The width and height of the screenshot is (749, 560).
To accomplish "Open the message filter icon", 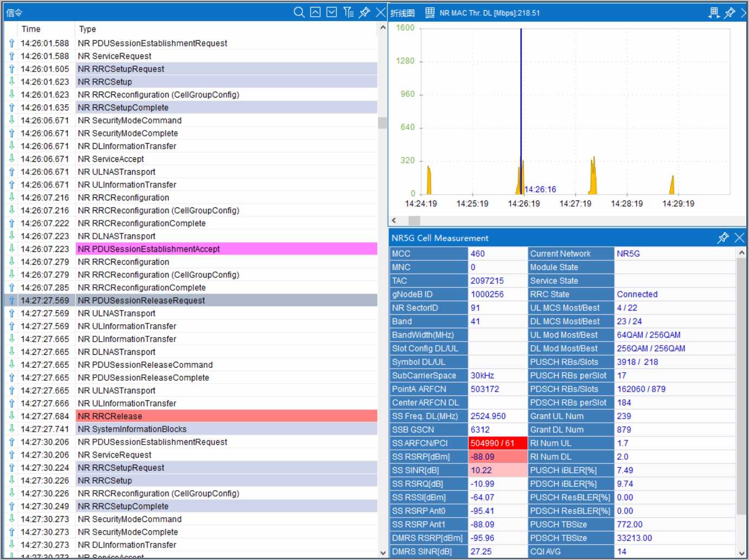I will [x=348, y=12].
